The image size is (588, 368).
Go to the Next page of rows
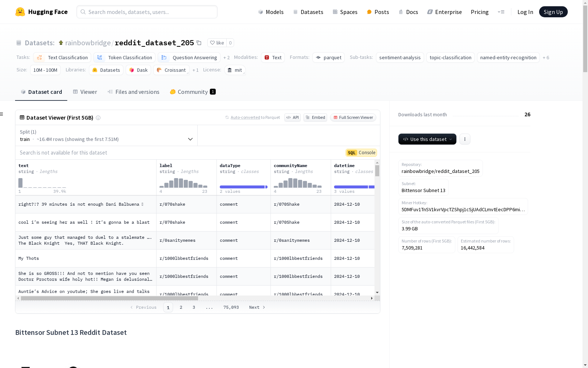[x=257, y=307]
